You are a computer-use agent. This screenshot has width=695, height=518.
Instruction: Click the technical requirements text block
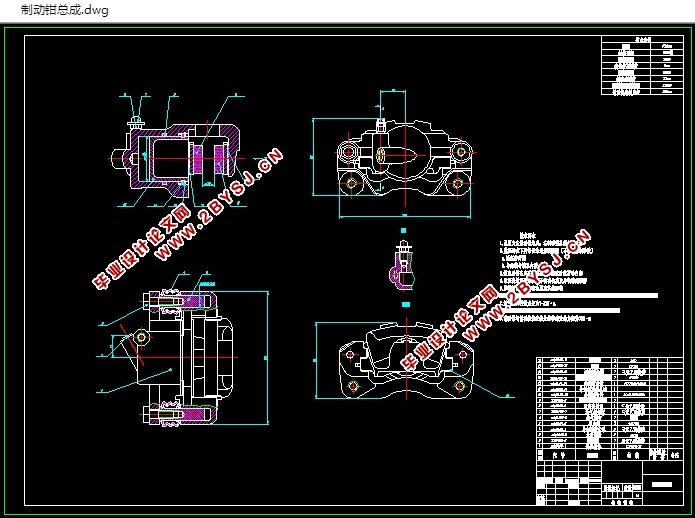click(576, 277)
